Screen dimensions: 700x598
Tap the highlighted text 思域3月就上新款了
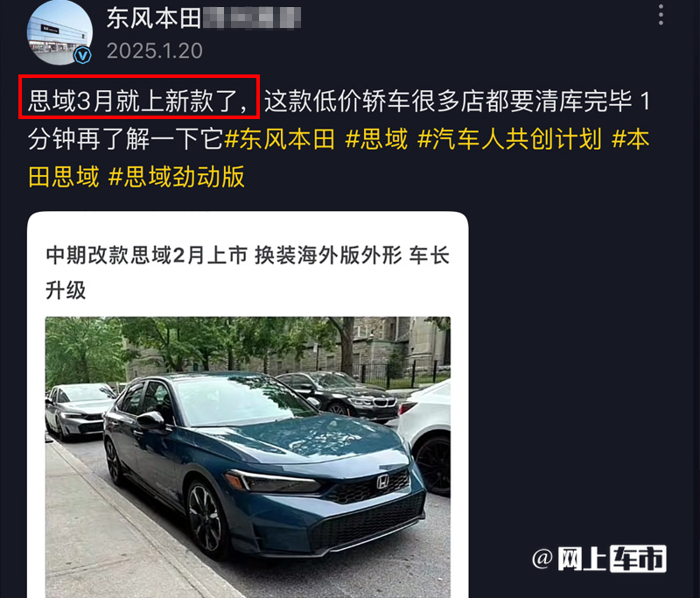[x=138, y=101]
